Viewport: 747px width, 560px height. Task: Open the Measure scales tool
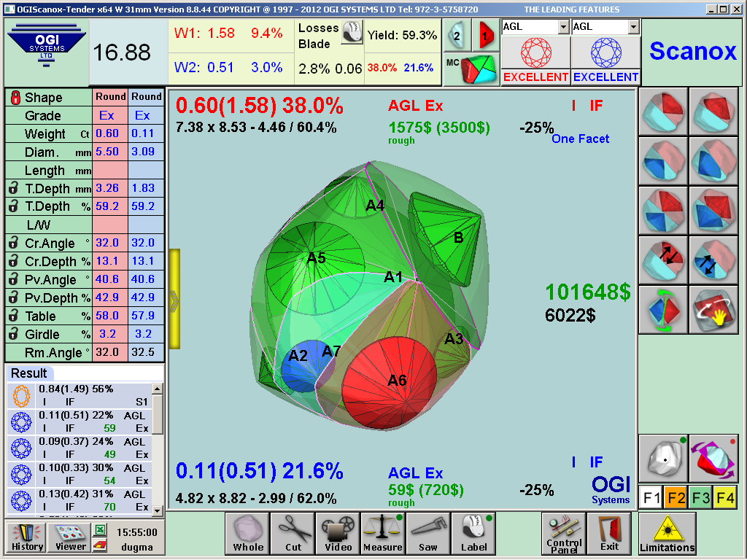[383, 534]
